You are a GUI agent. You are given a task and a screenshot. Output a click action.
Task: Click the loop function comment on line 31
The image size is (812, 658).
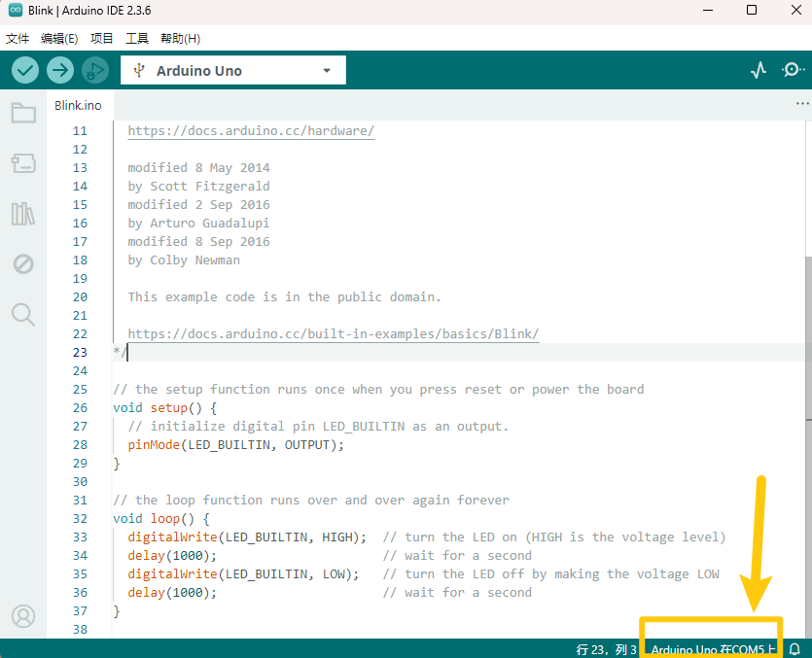pos(311,501)
